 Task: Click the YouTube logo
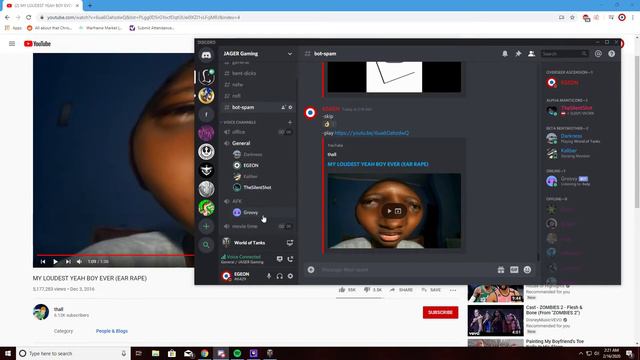[37, 44]
